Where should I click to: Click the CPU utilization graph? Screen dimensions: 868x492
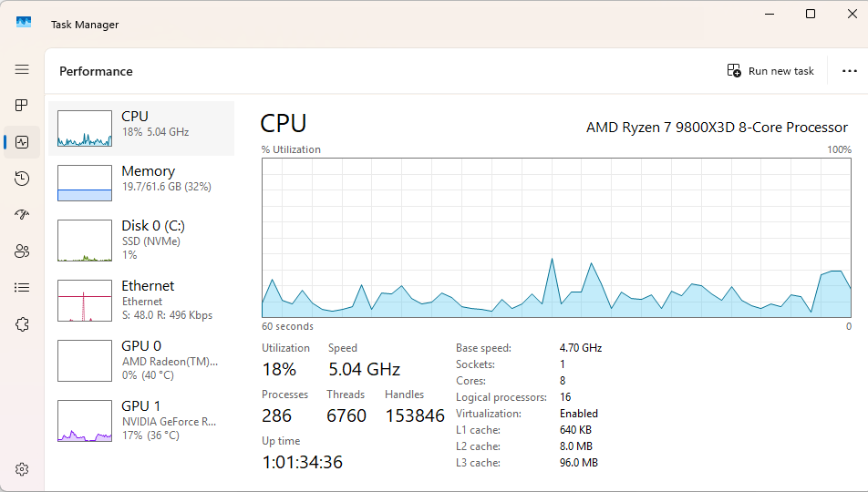[x=556, y=238]
